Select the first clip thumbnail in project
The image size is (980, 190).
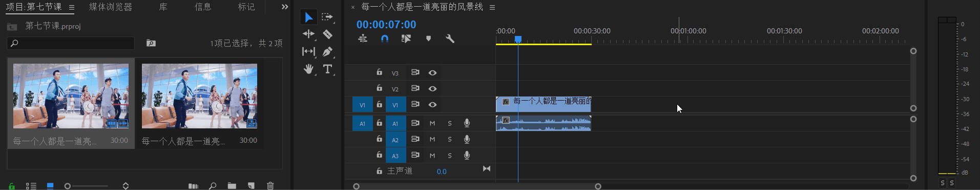coord(71,96)
